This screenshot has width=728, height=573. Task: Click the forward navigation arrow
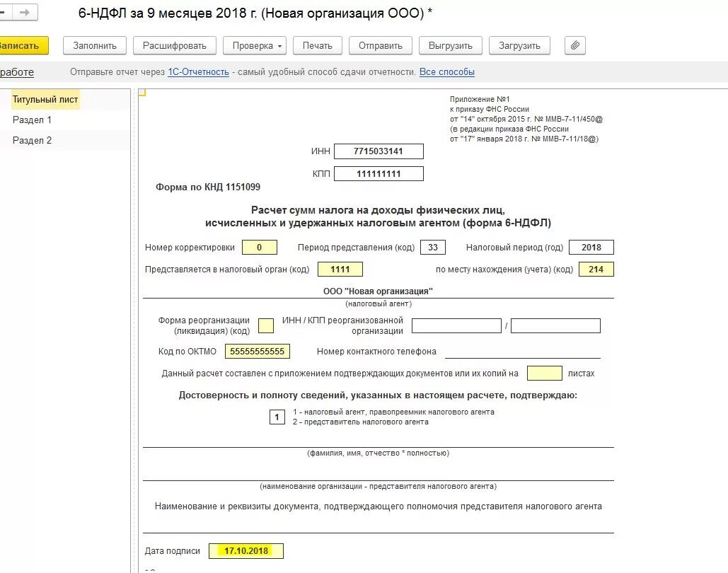pyautogui.click(x=25, y=13)
